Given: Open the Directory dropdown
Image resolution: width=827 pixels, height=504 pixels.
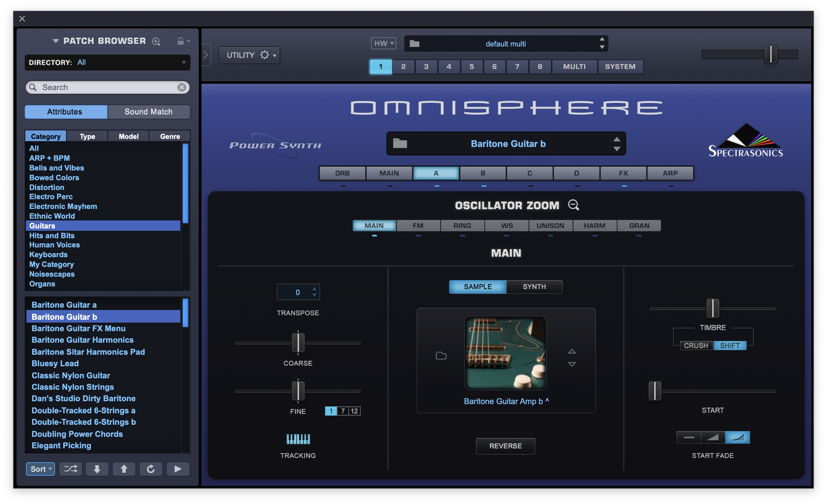Looking at the screenshot, I should click(107, 62).
